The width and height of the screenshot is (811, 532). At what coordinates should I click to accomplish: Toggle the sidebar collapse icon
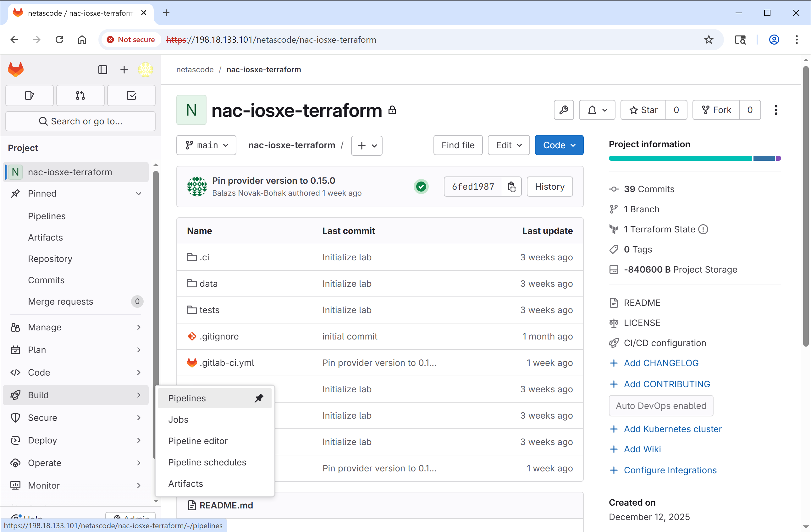pyautogui.click(x=102, y=70)
